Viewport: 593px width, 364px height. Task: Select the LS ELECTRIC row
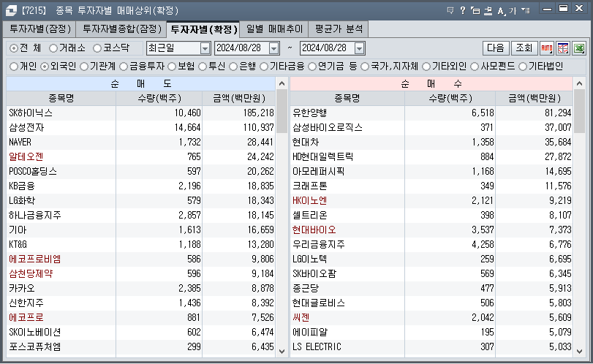point(431,347)
